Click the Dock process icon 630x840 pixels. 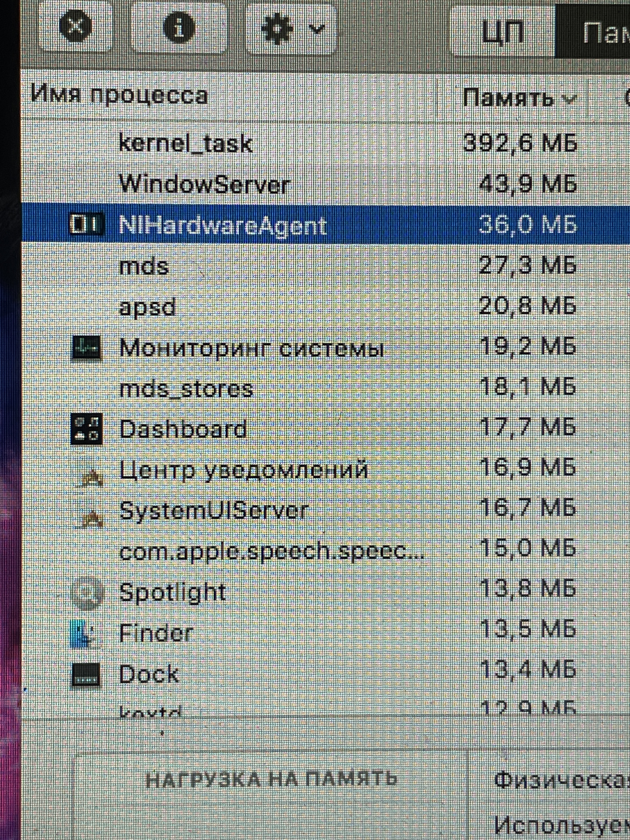point(86,674)
